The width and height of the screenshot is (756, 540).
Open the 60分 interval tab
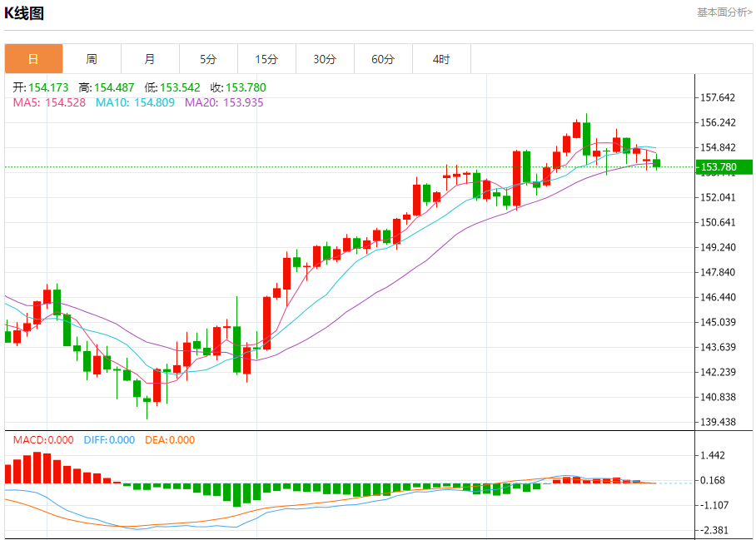(x=383, y=59)
